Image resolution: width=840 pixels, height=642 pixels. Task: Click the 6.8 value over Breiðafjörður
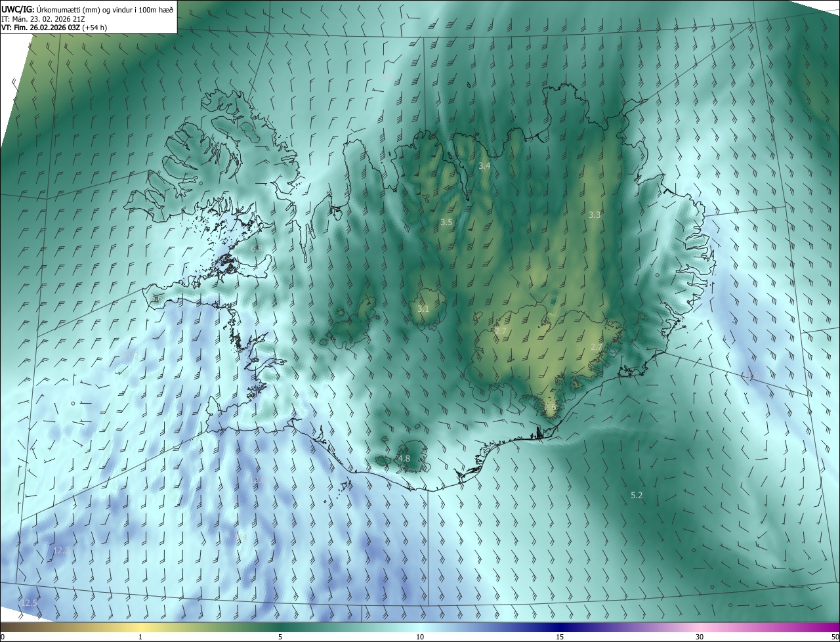click(257, 249)
